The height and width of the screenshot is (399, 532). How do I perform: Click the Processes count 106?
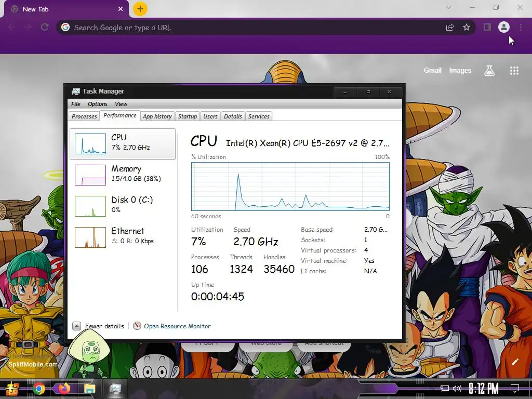pos(199,269)
